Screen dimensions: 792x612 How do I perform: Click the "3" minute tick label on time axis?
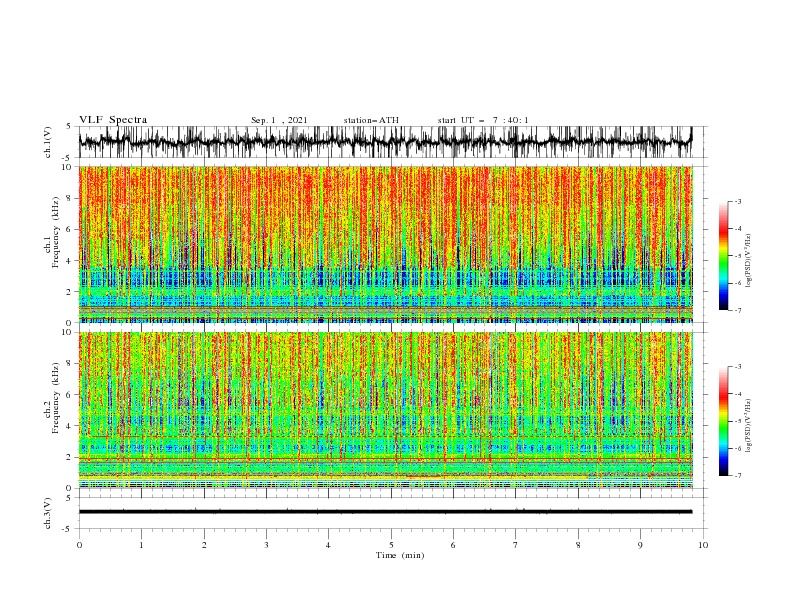click(267, 545)
